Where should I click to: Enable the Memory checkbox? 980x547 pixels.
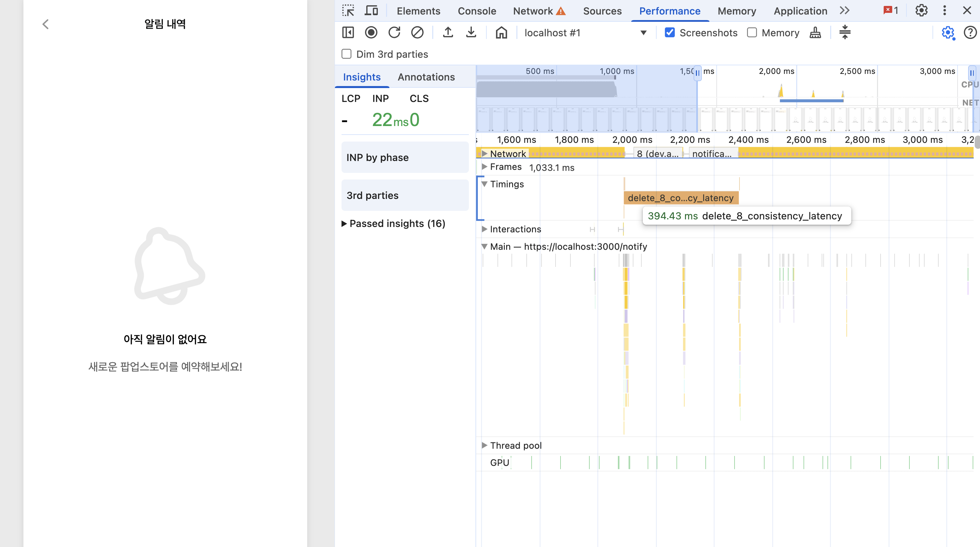coord(752,33)
